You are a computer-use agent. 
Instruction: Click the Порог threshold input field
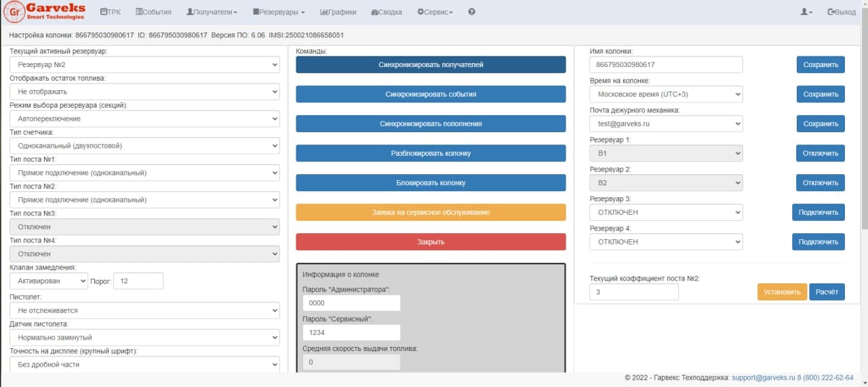coord(138,281)
